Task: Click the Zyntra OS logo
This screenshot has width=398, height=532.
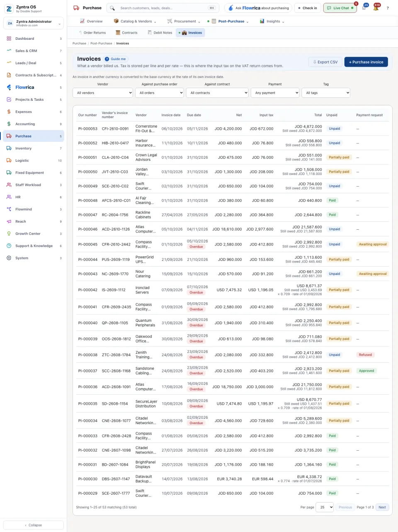Action: [9, 8]
